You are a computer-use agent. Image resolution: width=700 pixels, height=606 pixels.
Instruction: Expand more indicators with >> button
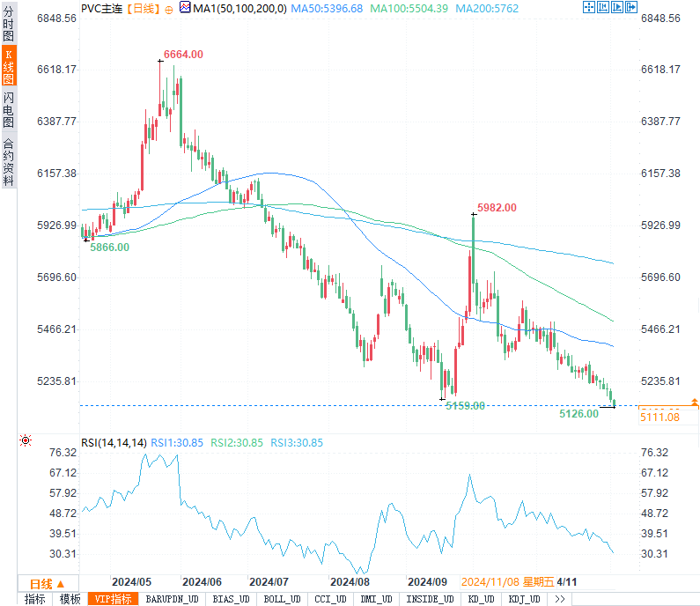[558, 599]
